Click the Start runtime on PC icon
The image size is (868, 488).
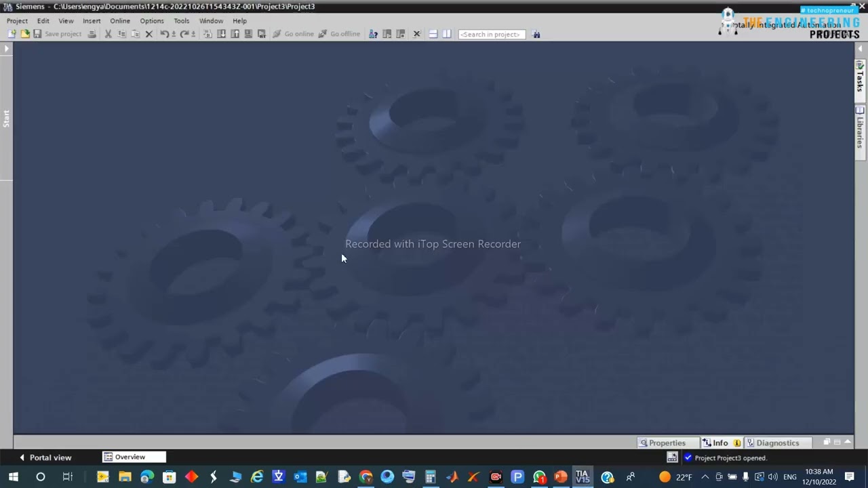click(x=262, y=34)
